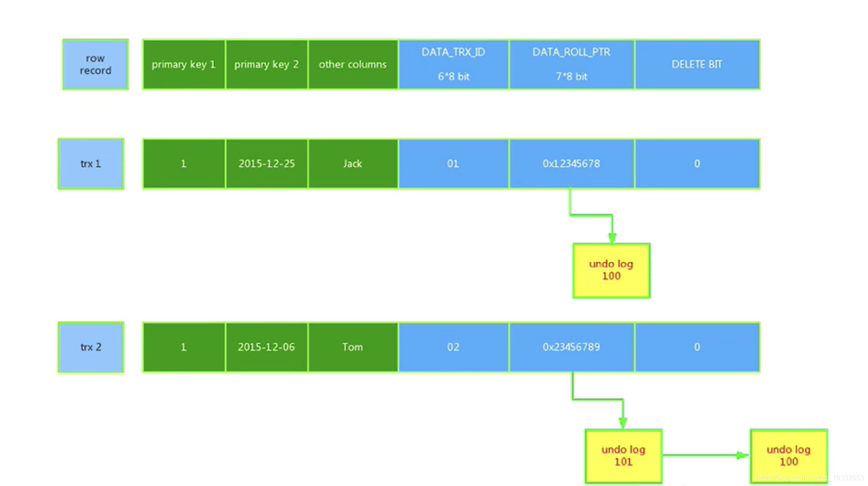Toggle DELETE BIT value for trx 2
The image size is (868, 486).
[x=697, y=347]
